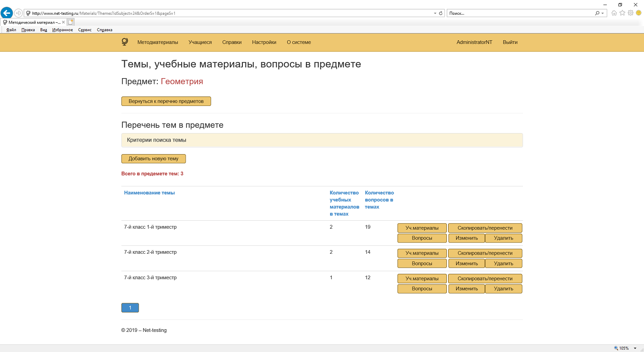The width and height of the screenshot is (644, 352).
Task: Open Методматериалы in navbar
Action: click(158, 42)
